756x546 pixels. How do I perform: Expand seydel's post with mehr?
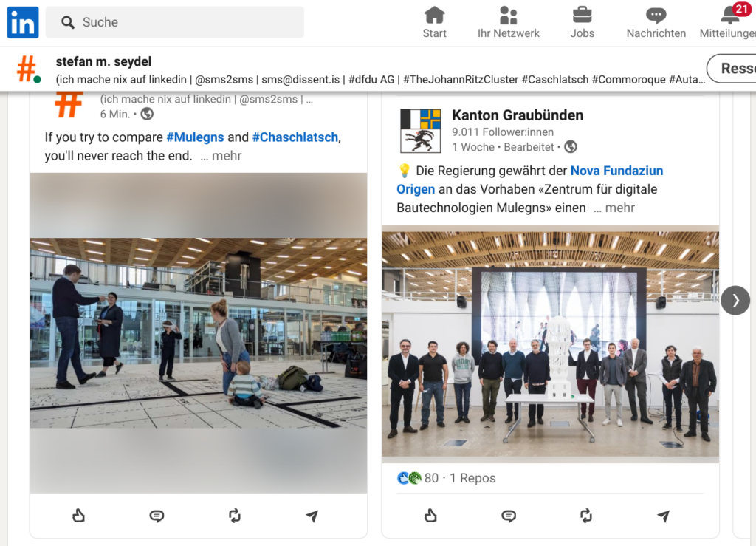[x=221, y=156]
